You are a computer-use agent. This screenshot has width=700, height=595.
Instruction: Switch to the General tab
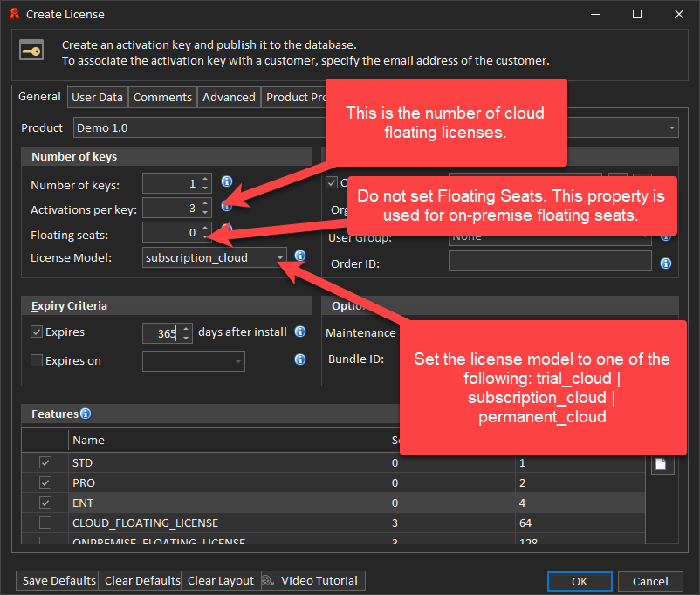point(40,97)
